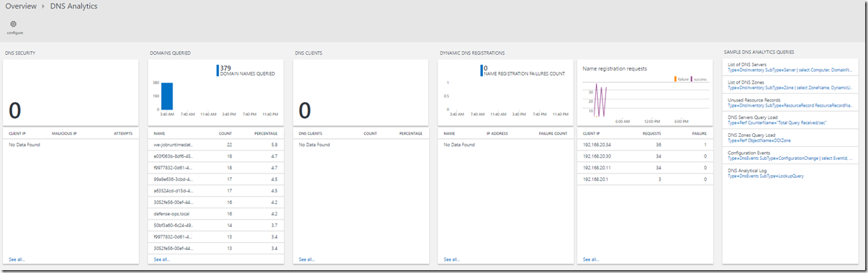Go back to Overview breadcrumb
Image resolution: width=868 pixels, height=273 pixels.
pyautogui.click(x=20, y=6)
